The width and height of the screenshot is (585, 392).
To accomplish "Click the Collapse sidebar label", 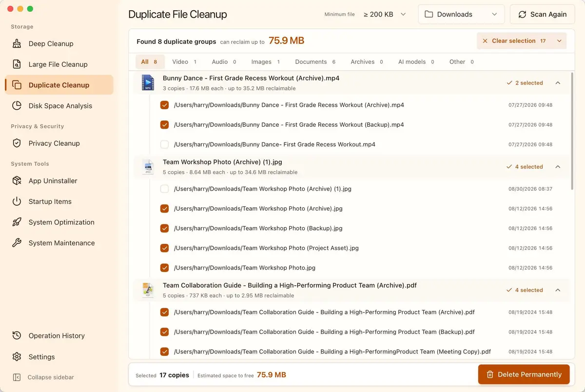I will pos(51,377).
